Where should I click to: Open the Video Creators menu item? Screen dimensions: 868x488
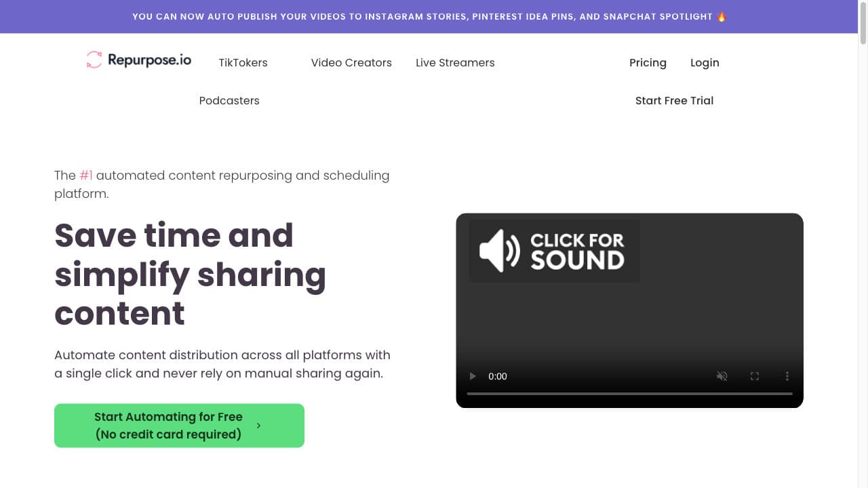pos(351,62)
